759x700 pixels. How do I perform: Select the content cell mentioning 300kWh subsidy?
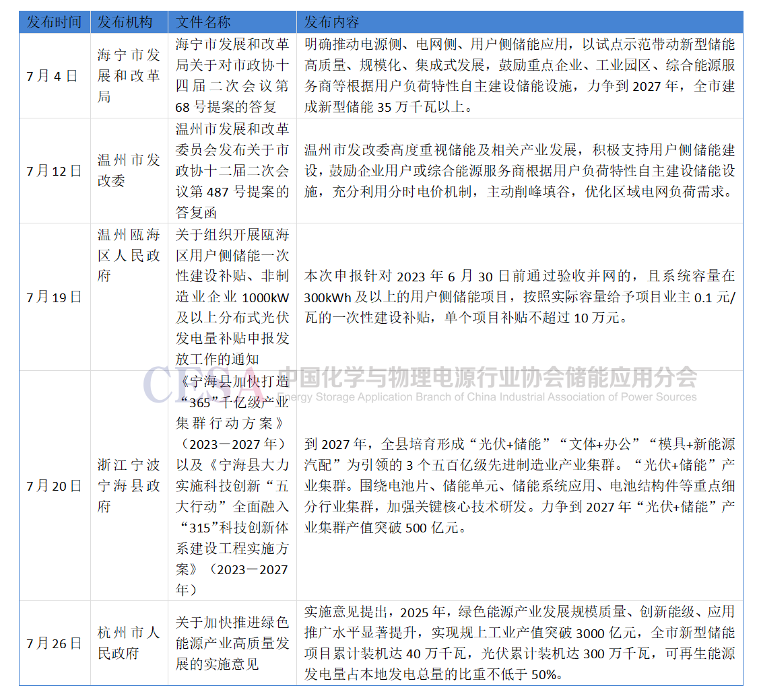519,297
